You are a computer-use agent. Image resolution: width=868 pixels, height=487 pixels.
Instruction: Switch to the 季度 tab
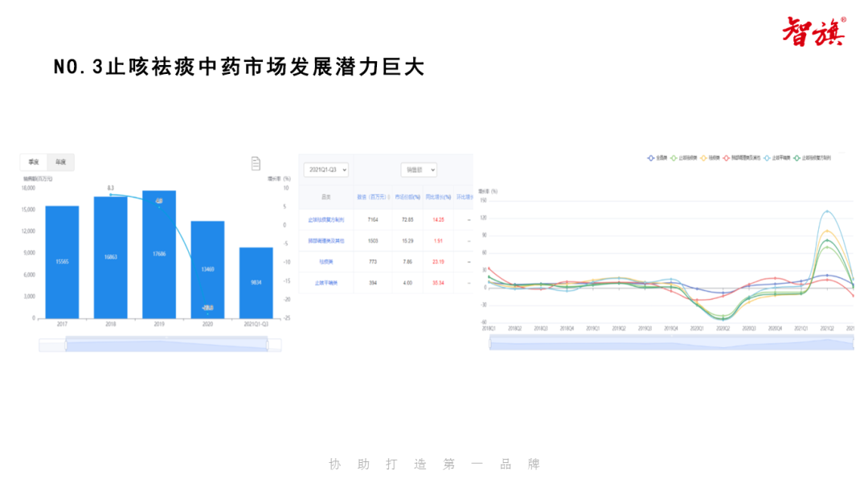point(34,162)
